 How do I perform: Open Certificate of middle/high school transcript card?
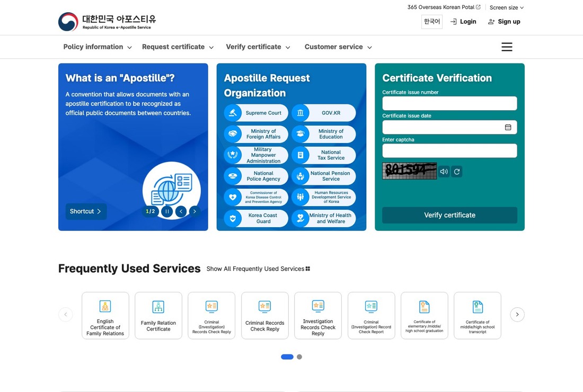pyautogui.click(x=478, y=316)
